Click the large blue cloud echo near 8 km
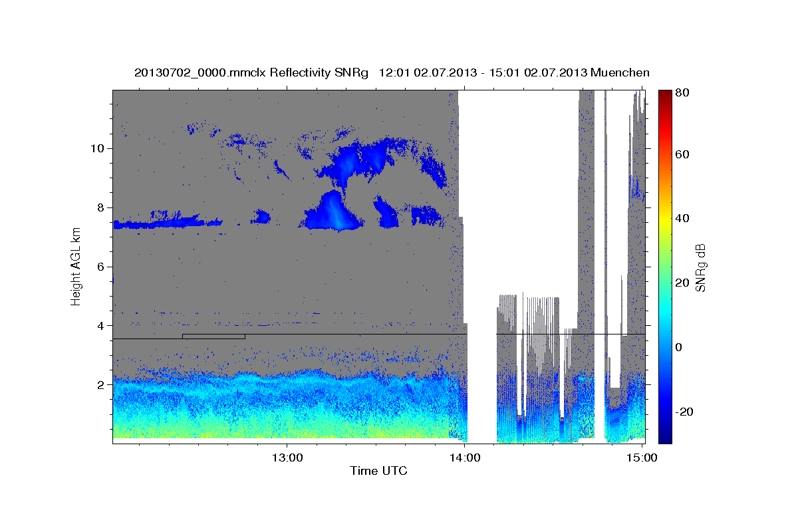Screen dimensions: 798x532 (334, 211)
